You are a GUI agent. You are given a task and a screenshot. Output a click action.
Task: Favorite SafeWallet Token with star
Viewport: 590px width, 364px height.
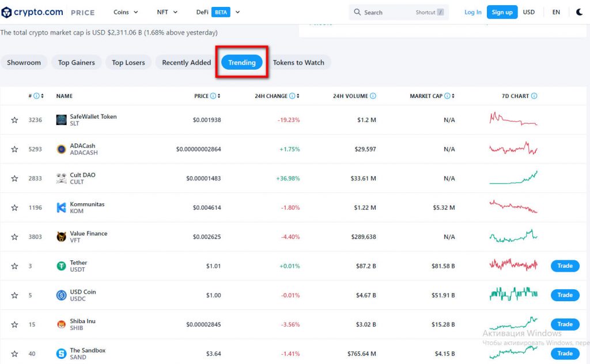[x=14, y=120]
